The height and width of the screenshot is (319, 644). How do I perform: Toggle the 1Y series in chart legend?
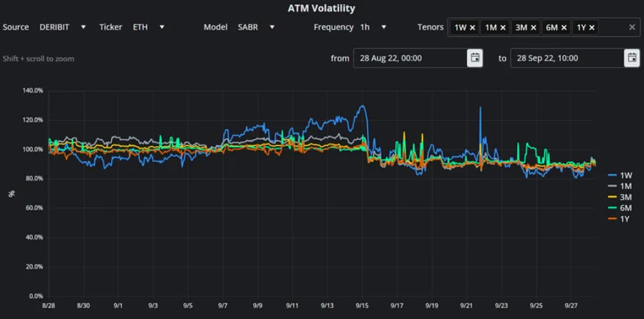click(619, 219)
